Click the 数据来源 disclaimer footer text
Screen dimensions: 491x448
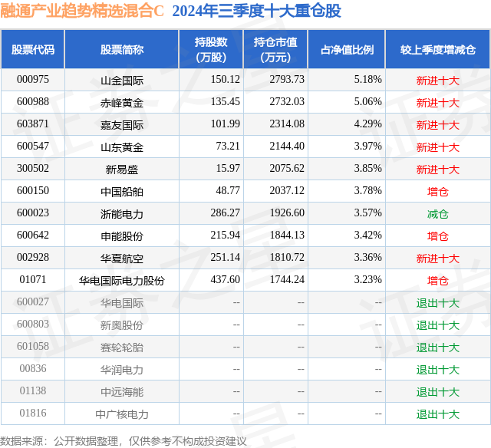pos(124,441)
